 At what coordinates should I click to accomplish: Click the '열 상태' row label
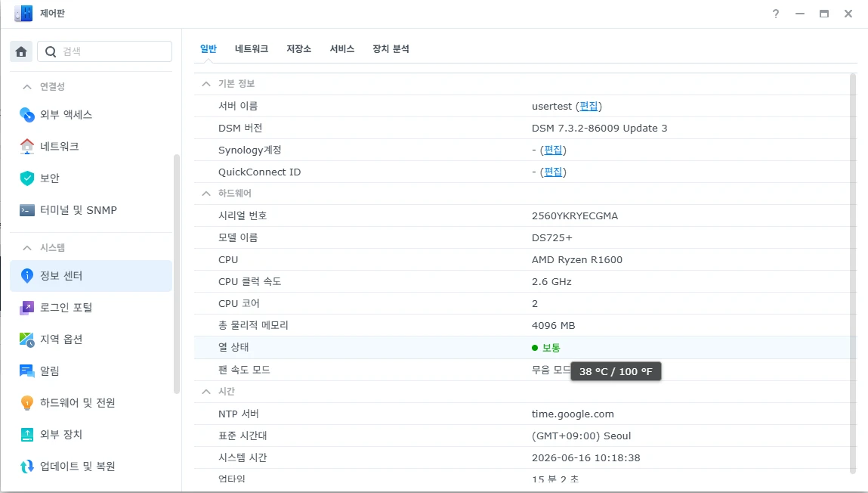[x=233, y=347]
